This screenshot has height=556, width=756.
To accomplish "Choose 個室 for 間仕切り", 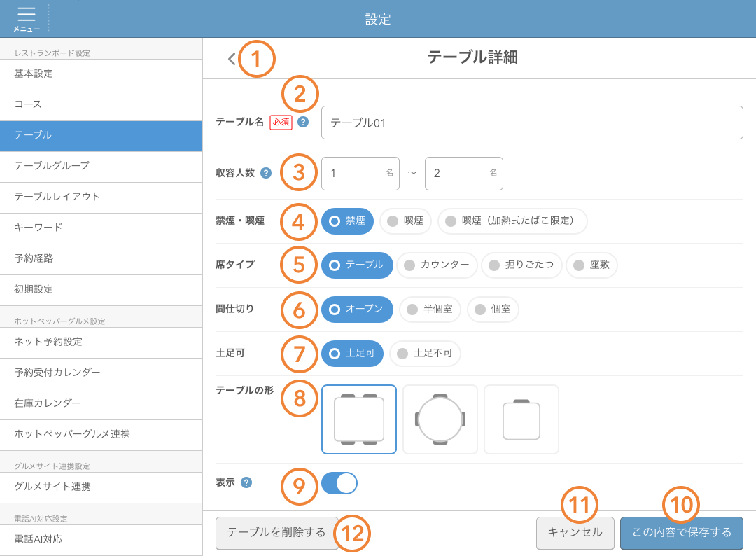I will [493, 310].
